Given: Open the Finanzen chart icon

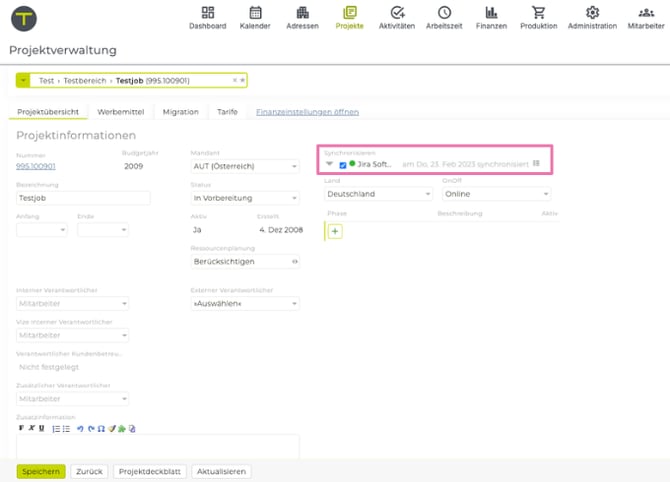Looking at the screenshot, I should tap(491, 16).
